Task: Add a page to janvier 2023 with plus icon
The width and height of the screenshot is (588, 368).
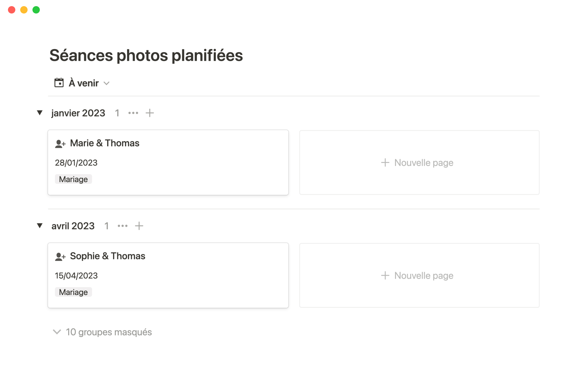Action: pos(150,113)
